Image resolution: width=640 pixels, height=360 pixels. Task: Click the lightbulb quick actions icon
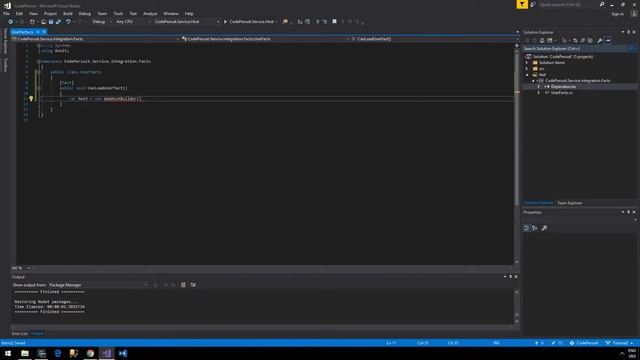pyautogui.click(x=31, y=98)
